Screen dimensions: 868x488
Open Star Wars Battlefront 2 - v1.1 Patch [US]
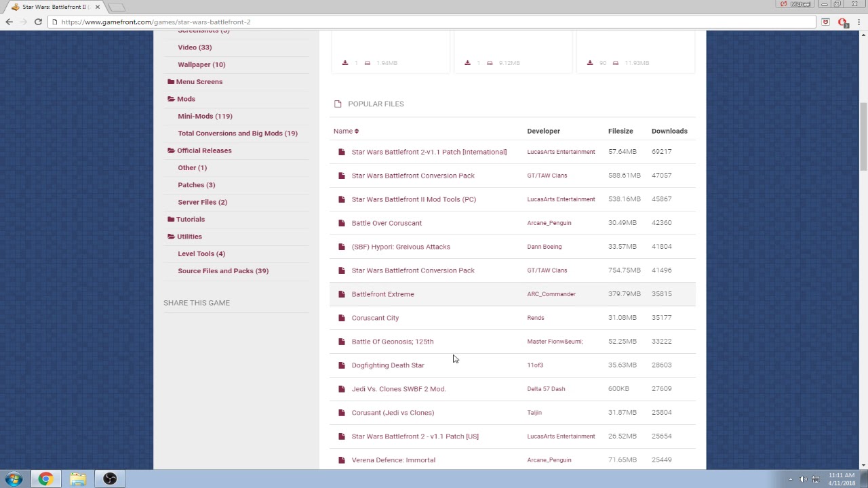point(415,436)
